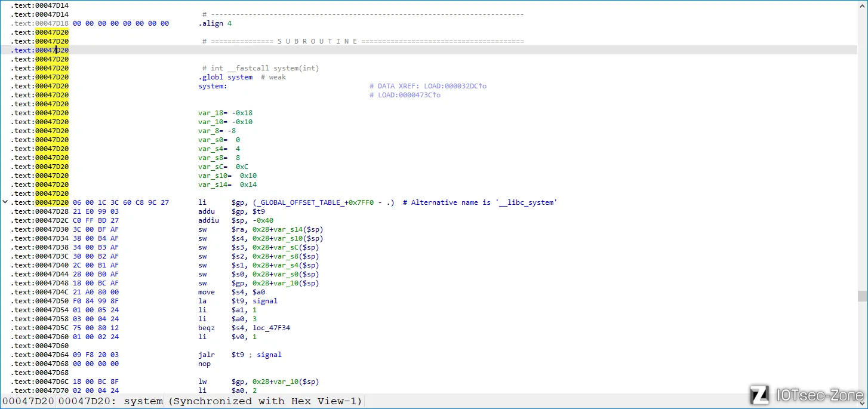This screenshot has width=868, height=409.
Task: Click the '.globl system' directive
Action: point(226,77)
